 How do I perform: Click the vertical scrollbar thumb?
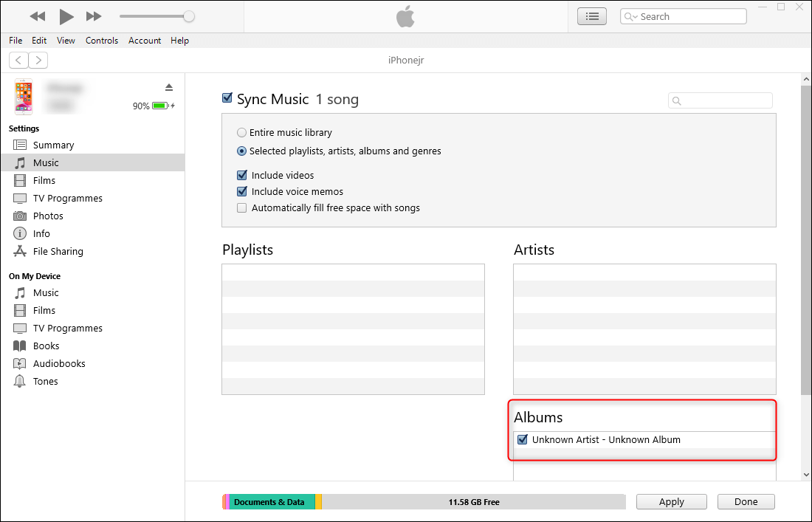pos(806,239)
